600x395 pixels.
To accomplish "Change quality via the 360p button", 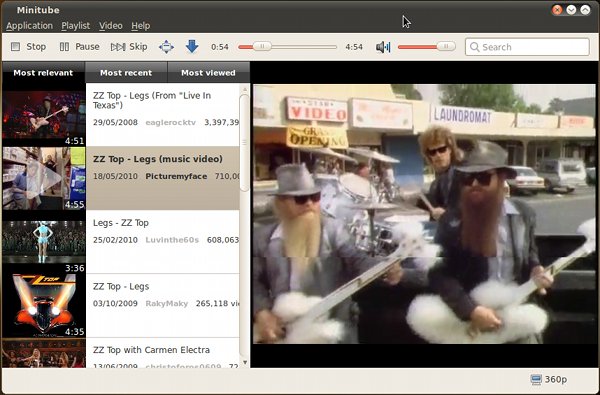I will 549,379.
